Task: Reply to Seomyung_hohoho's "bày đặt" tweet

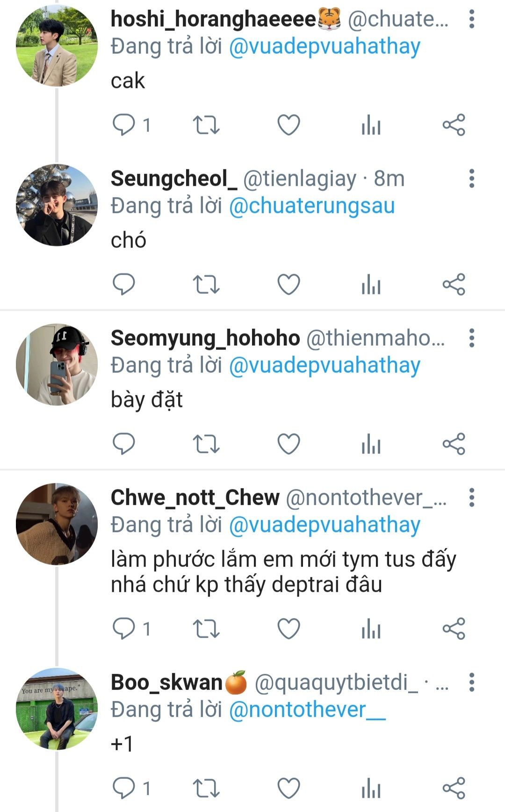Action: 124,444
